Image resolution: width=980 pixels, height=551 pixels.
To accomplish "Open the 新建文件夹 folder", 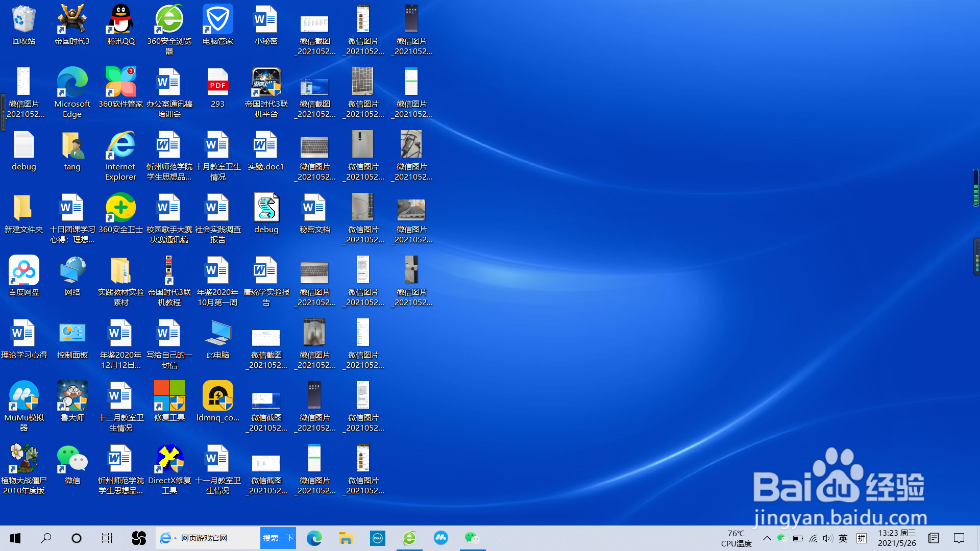I will pos(23,213).
